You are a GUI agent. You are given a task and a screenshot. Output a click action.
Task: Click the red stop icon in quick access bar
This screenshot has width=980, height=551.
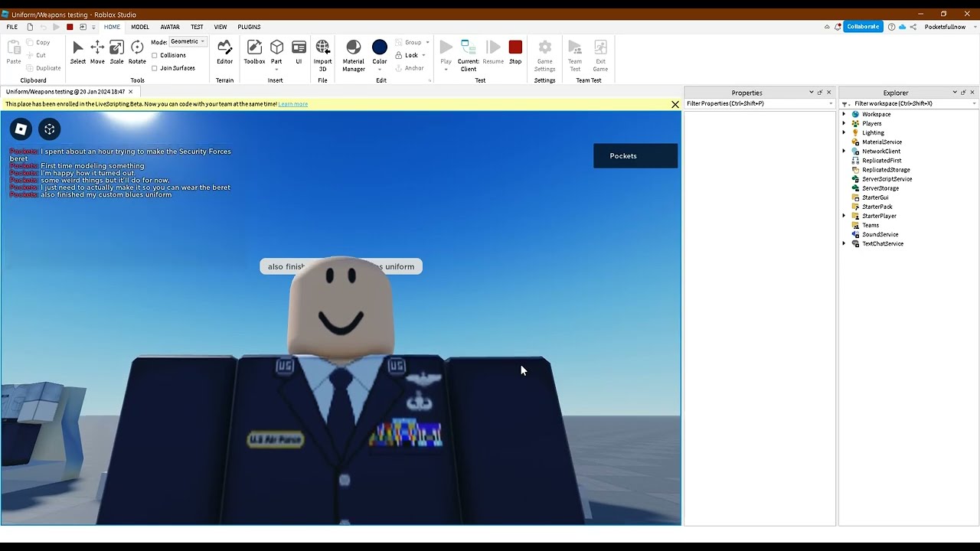[x=70, y=27]
